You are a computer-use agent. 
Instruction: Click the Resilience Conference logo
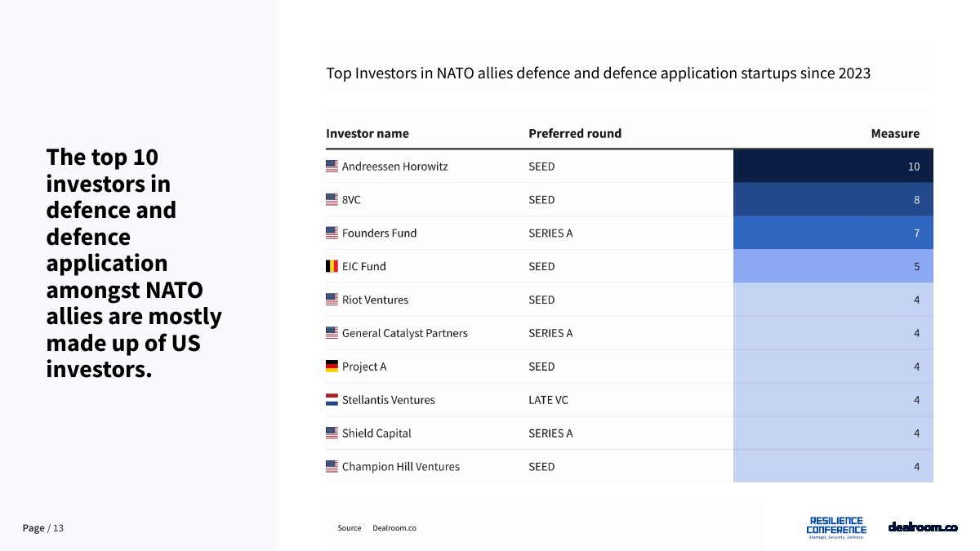[x=835, y=527]
